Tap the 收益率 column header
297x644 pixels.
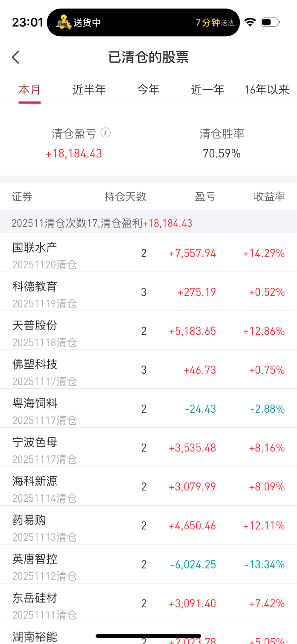pyautogui.click(x=269, y=197)
